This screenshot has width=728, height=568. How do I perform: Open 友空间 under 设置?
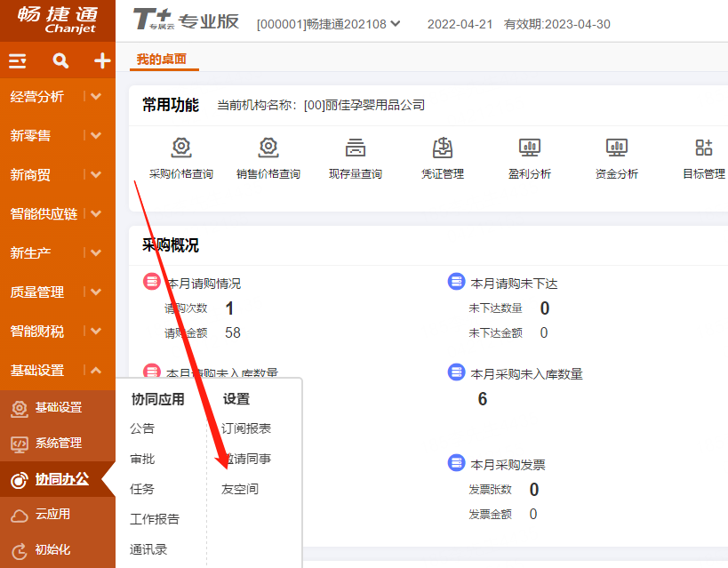pos(240,489)
